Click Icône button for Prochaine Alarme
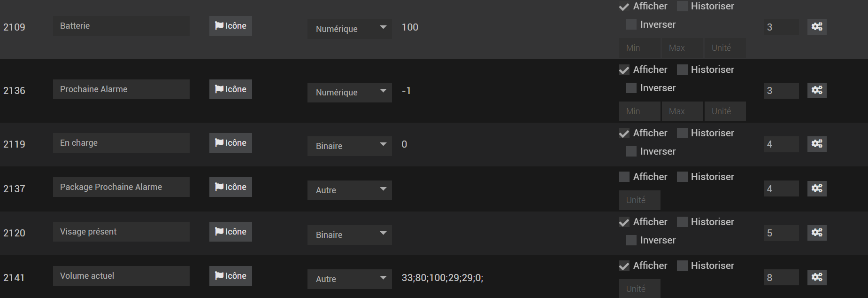868x298 pixels. 230,89
